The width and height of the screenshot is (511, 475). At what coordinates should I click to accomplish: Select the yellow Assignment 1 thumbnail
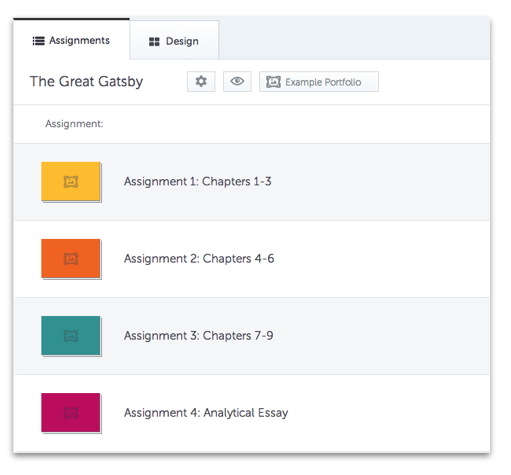(x=71, y=182)
